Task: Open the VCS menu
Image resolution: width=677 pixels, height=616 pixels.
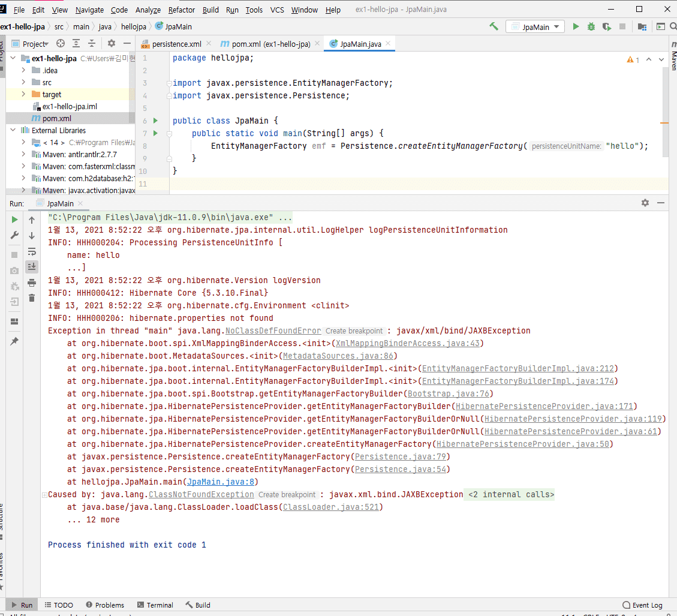Action: click(x=277, y=10)
